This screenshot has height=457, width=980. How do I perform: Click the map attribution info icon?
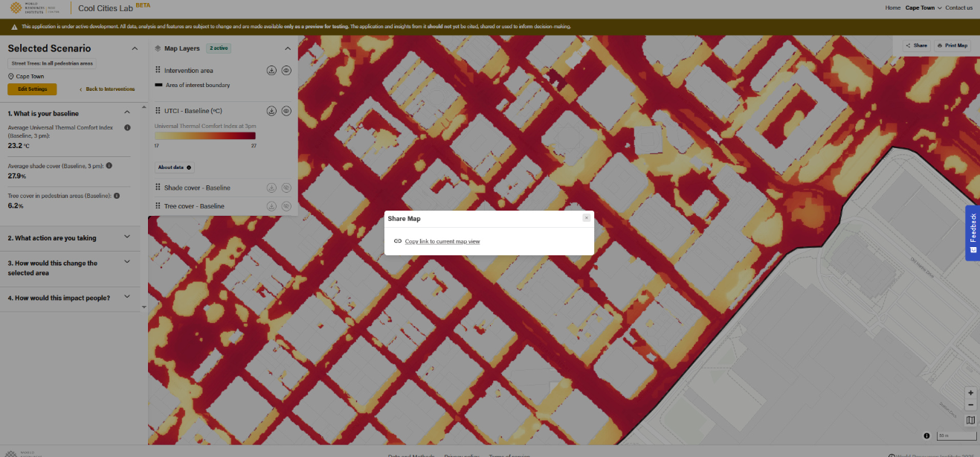[x=926, y=435]
